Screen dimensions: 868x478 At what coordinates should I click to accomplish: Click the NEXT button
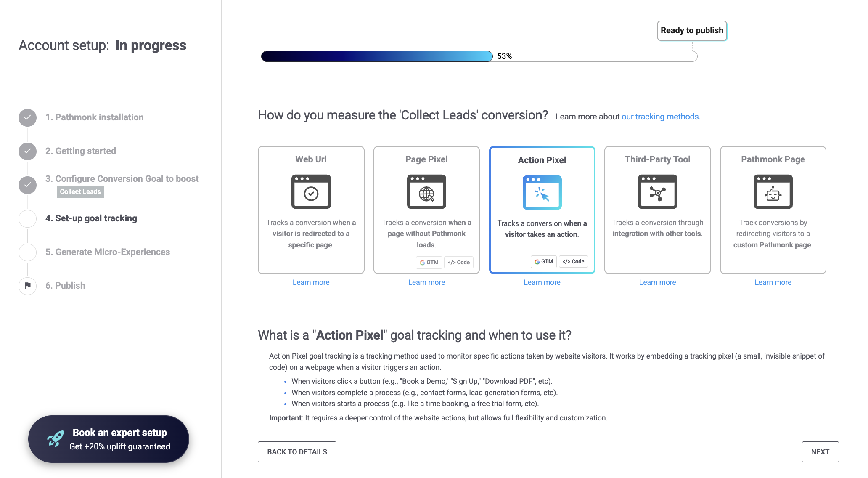click(820, 452)
